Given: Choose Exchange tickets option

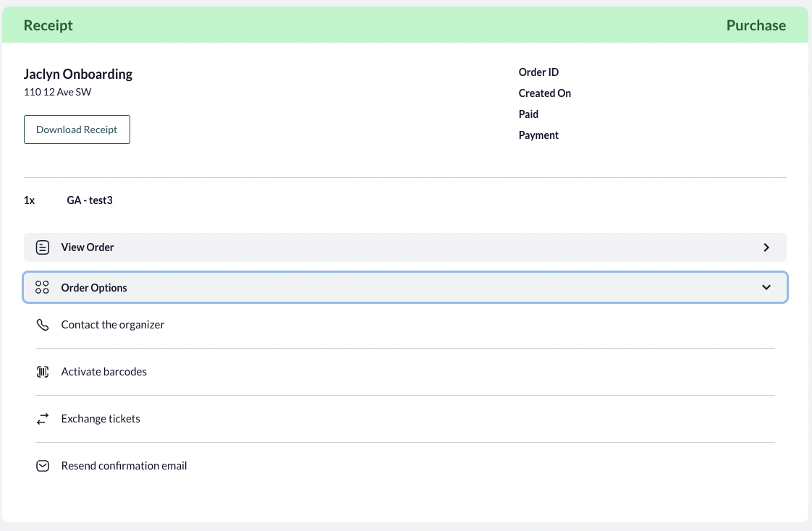Looking at the screenshot, I should 405,419.
